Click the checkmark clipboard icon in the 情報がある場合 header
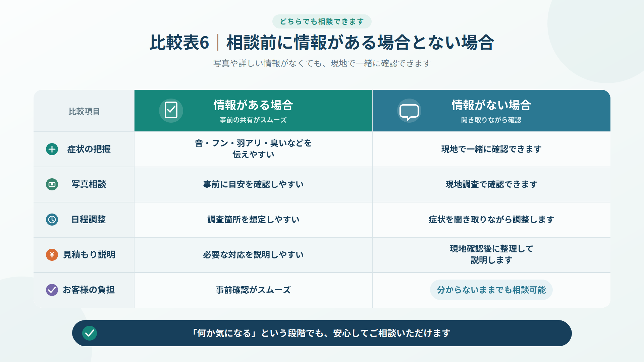The image size is (644, 362). coord(171,110)
